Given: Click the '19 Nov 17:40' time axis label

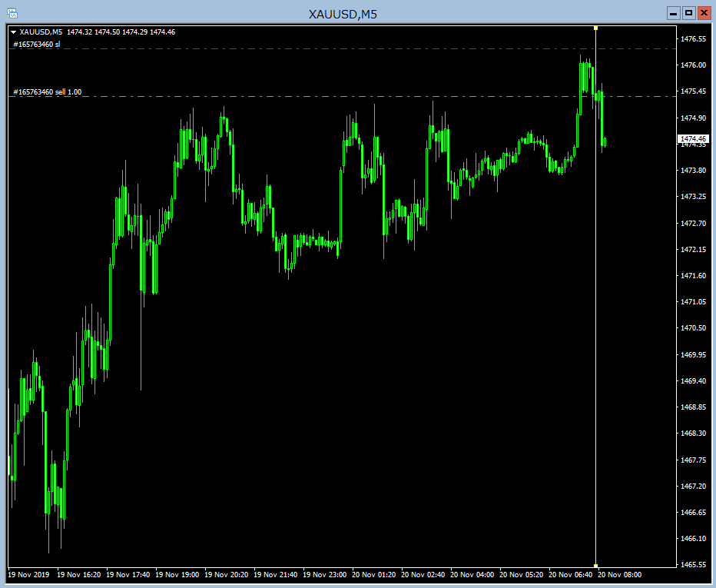Looking at the screenshot, I should pyautogui.click(x=128, y=575).
